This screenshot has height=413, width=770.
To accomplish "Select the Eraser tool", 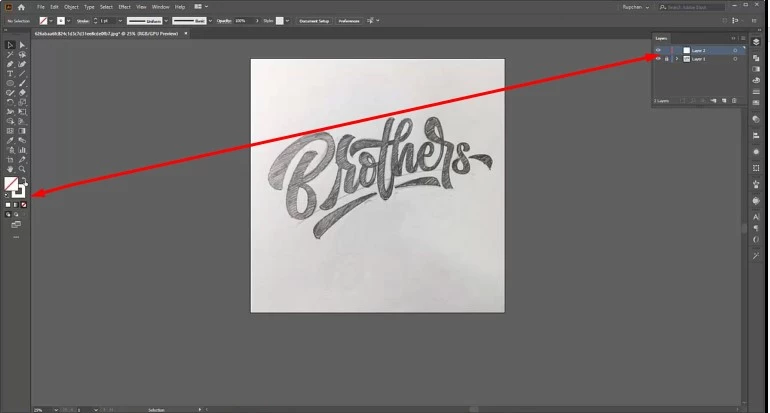I will (22, 93).
